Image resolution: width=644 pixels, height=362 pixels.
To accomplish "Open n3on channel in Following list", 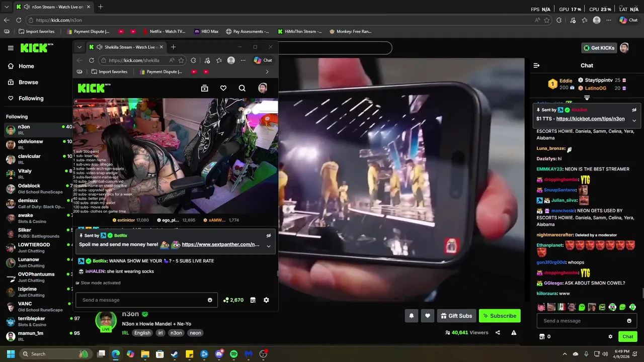I will (38, 130).
